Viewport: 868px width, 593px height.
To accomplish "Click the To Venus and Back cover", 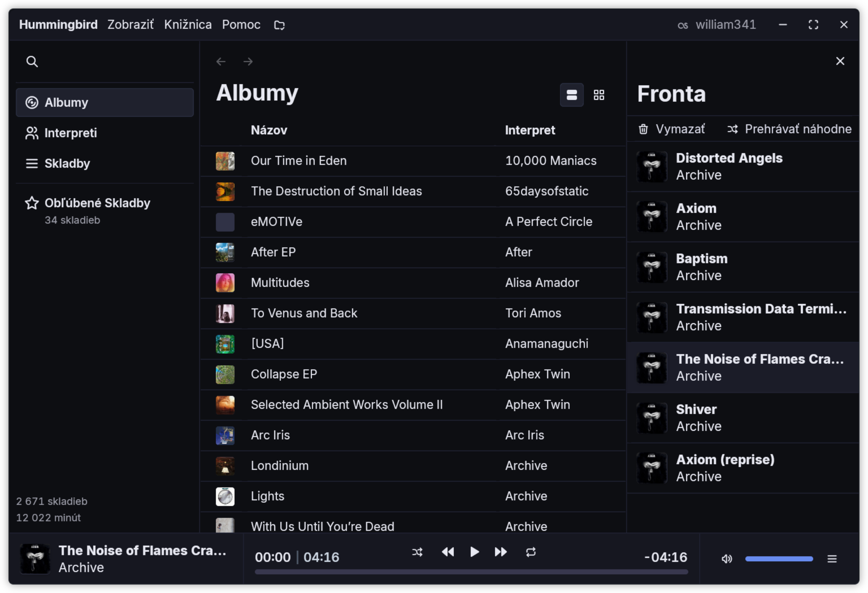I will (x=225, y=313).
